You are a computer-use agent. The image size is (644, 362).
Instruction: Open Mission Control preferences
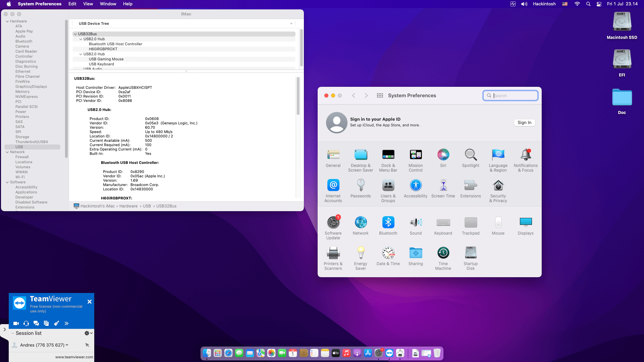pyautogui.click(x=416, y=161)
